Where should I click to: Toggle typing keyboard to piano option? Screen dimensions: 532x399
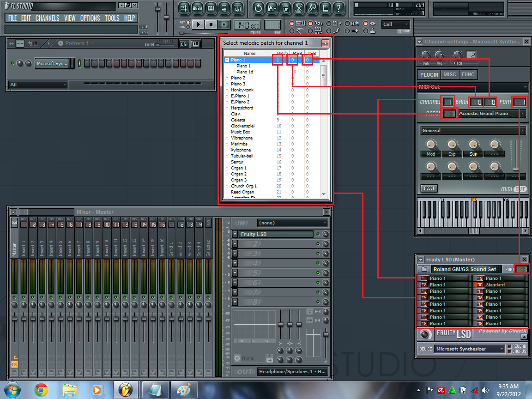[x=292, y=24]
